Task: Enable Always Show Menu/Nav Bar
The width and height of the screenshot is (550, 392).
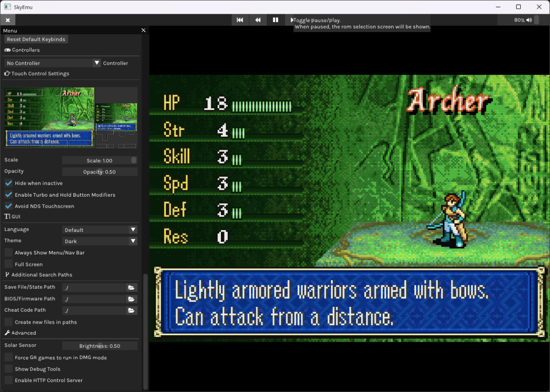Action: click(x=9, y=253)
